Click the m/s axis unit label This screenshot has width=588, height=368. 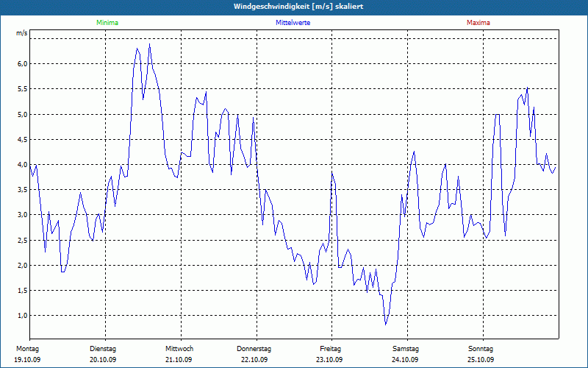click(22, 33)
